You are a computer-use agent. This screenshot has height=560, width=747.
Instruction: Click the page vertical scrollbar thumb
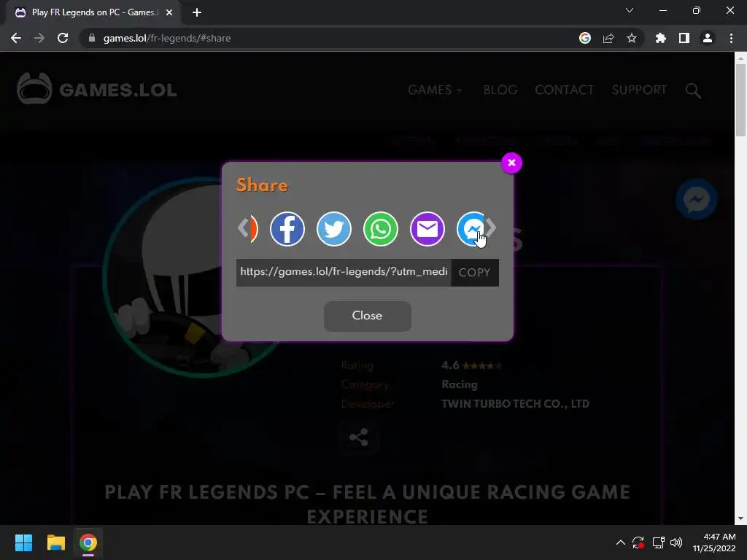point(740,100)
